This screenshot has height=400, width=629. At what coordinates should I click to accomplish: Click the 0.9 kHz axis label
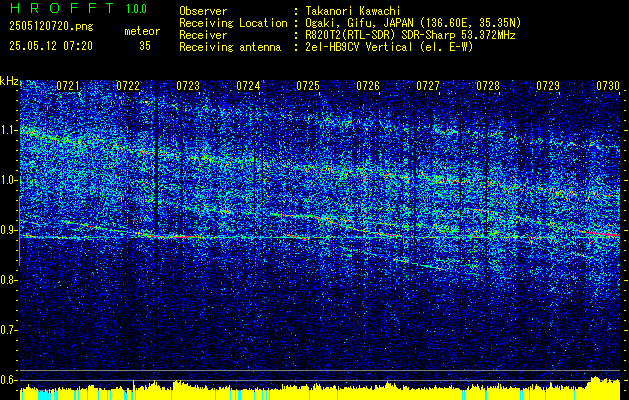(x=6, y=230)
